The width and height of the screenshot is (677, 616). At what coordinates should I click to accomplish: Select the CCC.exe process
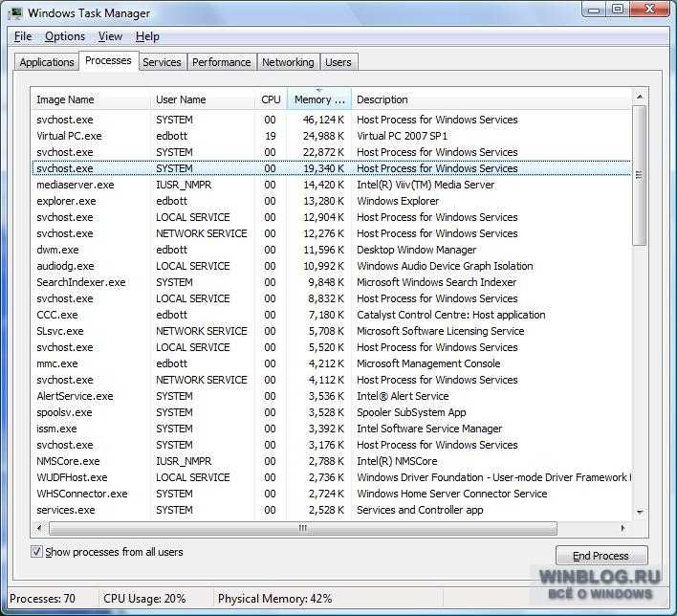[x=331, y=315]
